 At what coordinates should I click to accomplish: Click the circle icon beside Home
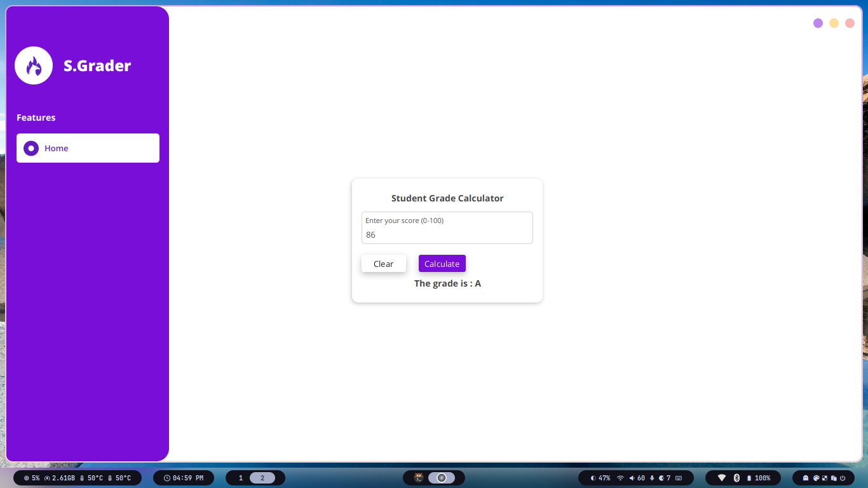pyautogui.click(x=31, y=148)
